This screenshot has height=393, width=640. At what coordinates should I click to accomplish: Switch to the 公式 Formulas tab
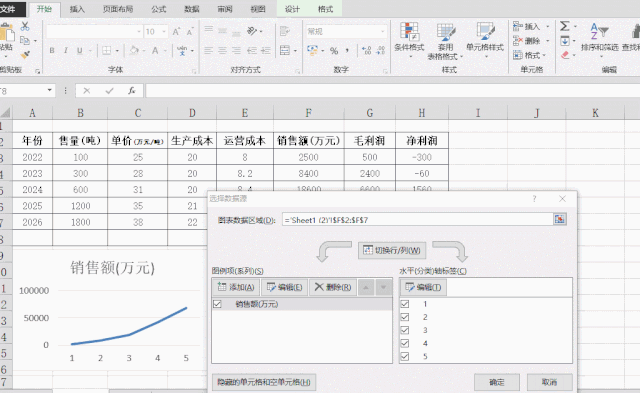[x=159, y=9]
